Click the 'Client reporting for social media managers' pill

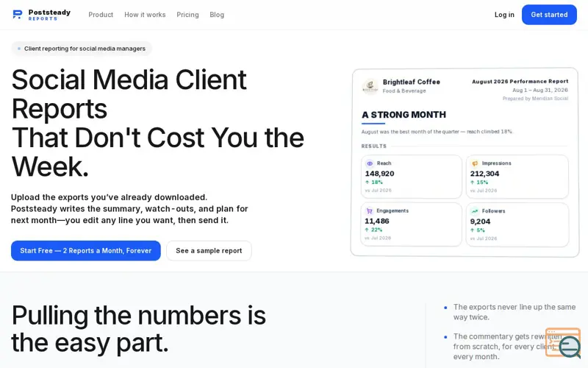pos(82,49)
